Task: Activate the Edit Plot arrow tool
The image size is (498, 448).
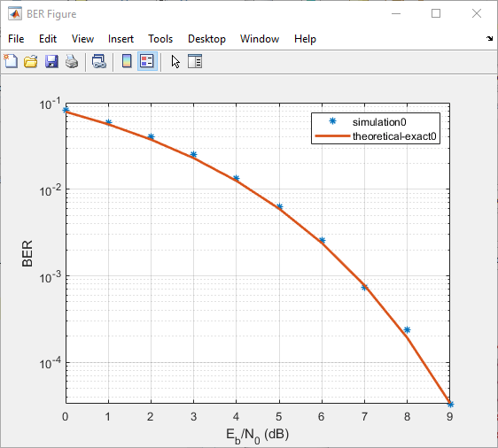Action: point(175,62)
